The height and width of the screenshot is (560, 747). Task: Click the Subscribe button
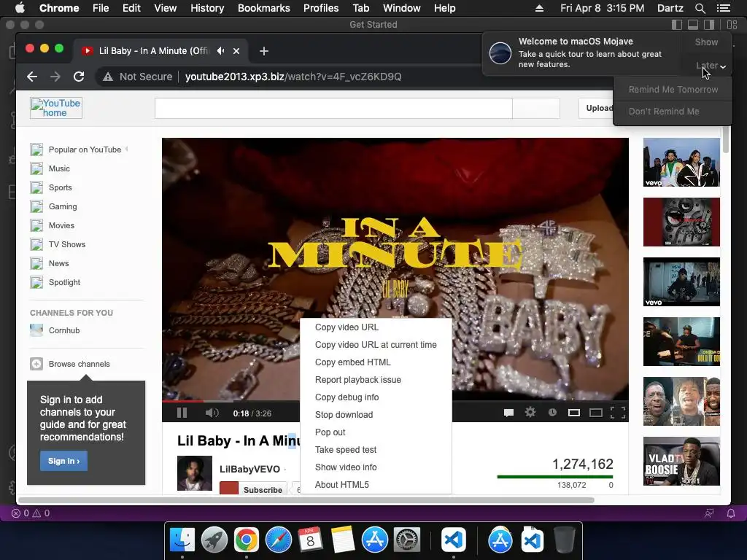253,489
